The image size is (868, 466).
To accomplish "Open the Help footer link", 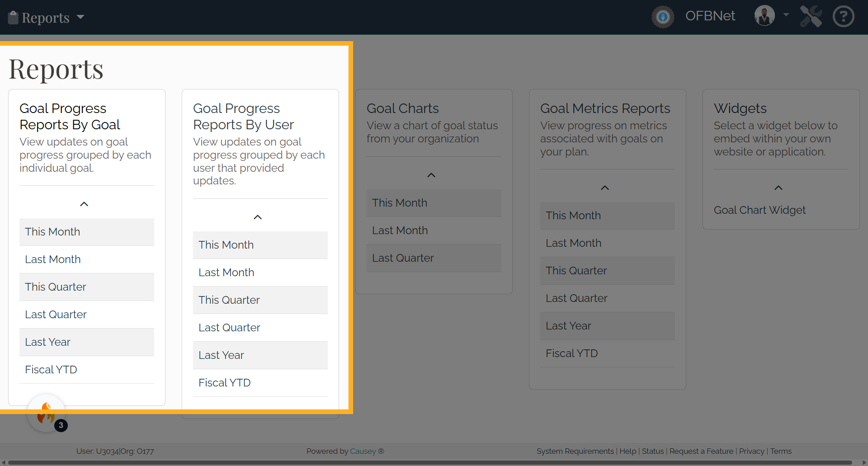I will [x=628, y=451].
